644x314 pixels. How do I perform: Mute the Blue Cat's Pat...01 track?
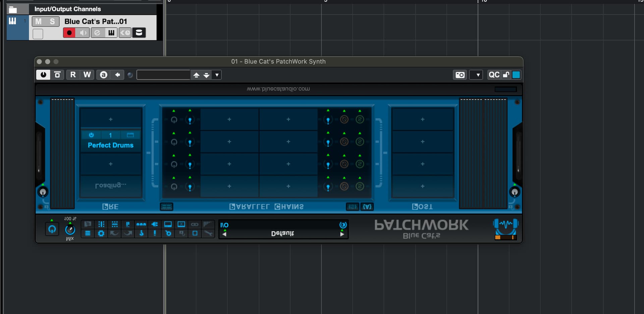click(x=39, y=21)
